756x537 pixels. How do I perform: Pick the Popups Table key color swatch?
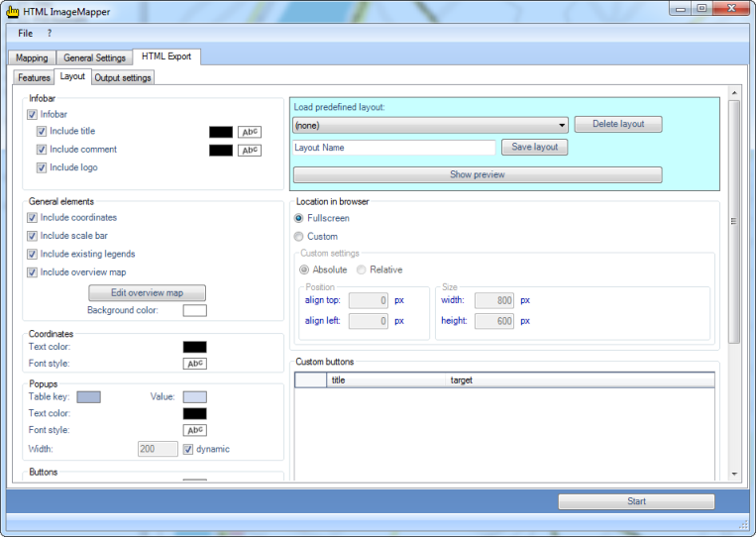(88, 396)
